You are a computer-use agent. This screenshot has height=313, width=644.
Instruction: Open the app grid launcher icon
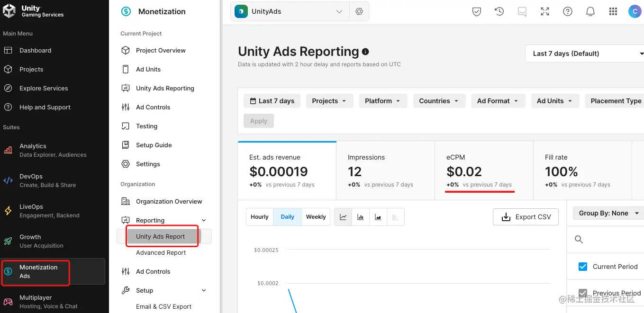pyautogui.click(x=613, y=11)
